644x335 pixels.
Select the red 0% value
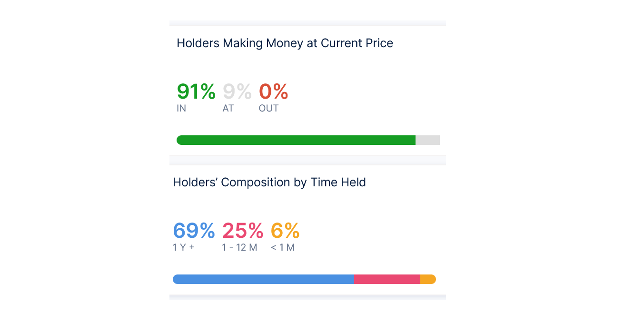(x=273, y=91)
